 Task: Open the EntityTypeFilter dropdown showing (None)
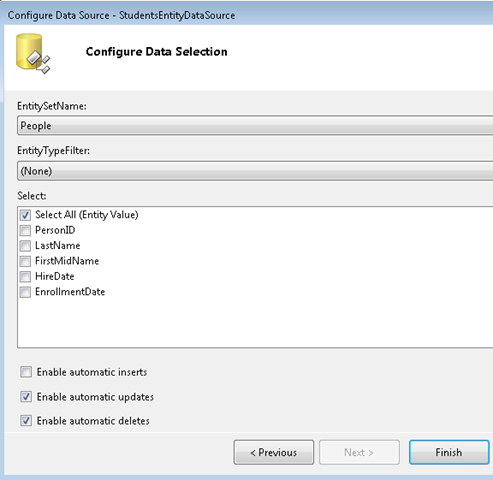255,171
